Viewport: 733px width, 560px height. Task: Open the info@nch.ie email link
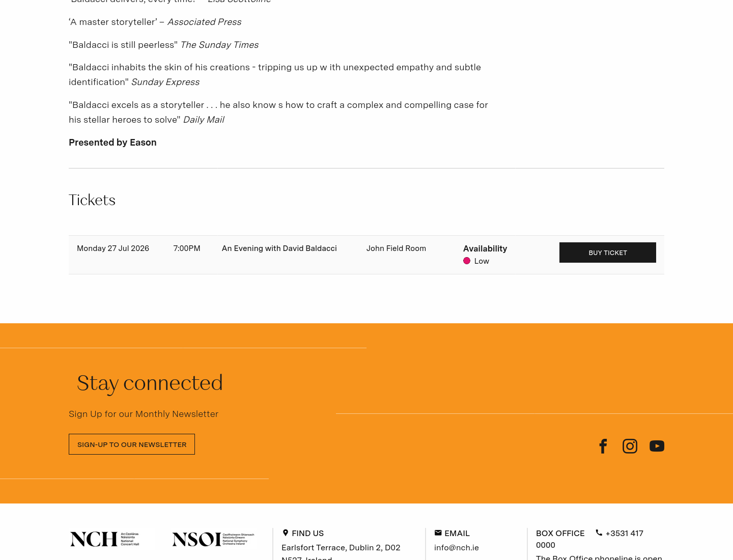(457, 547)
